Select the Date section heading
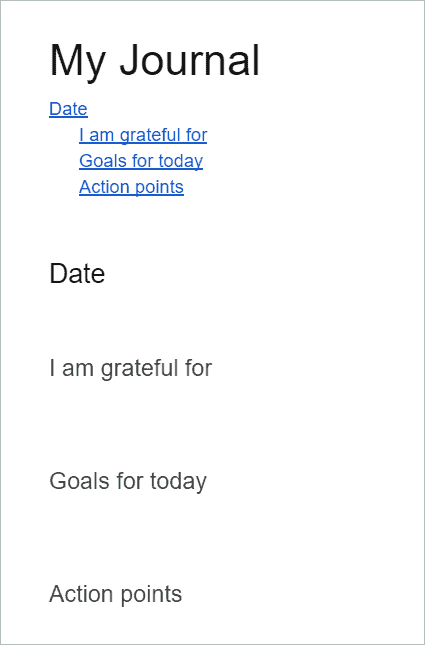The image size is (425, 645). pyautogui.click(x=77, y=274)
